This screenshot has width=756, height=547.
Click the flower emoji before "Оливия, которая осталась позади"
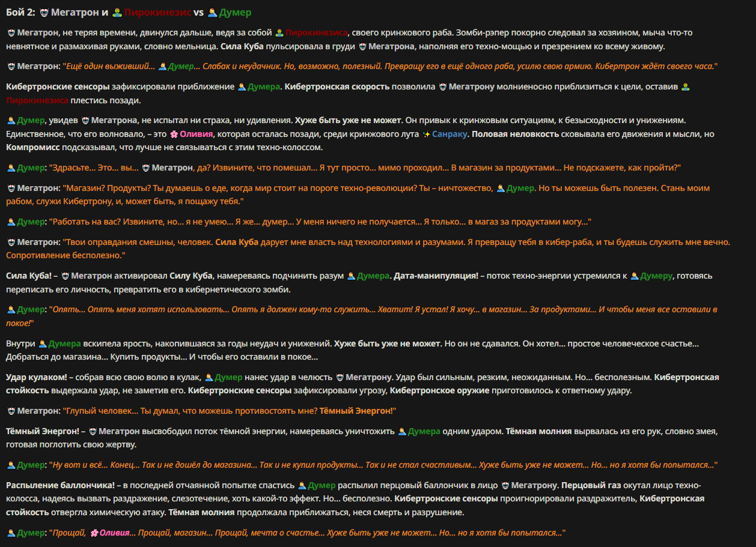pyautogui.click(x=174, y=134)
